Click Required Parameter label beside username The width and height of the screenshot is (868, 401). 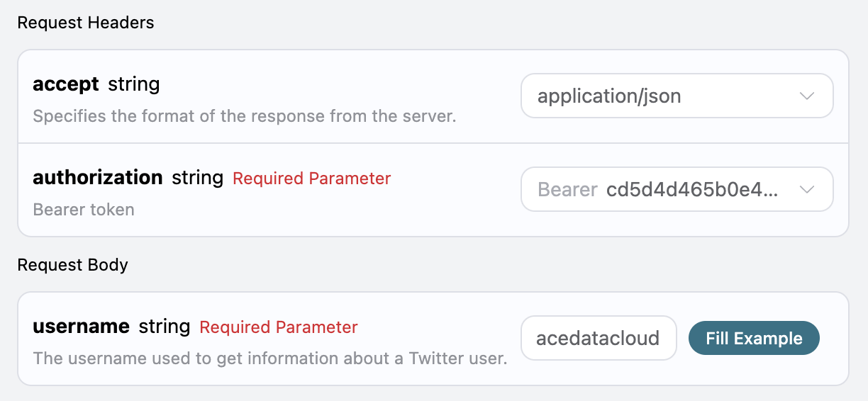(x=279, y=327)
